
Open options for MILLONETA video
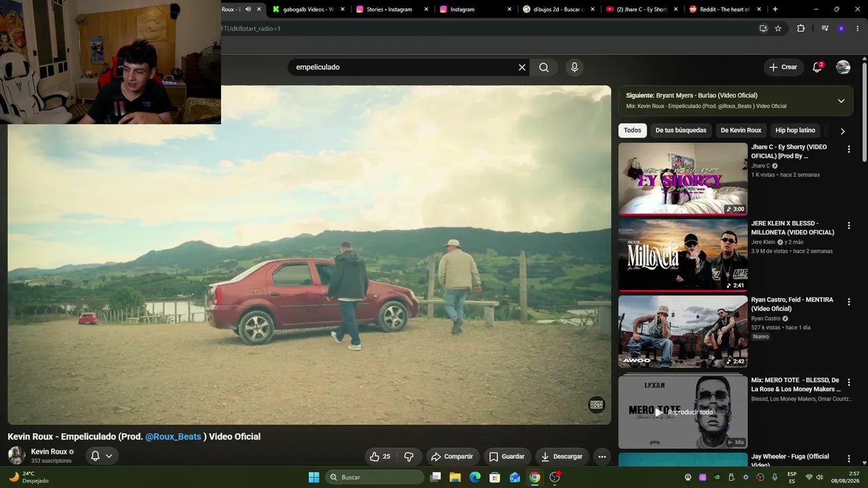(x=848, y=226)
